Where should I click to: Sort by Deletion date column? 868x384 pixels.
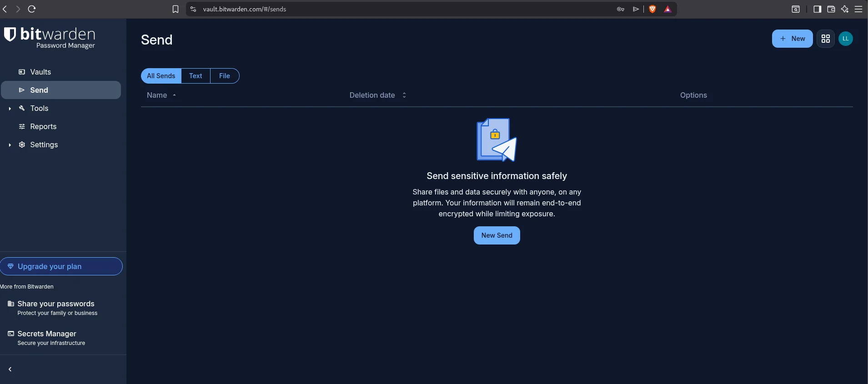point(377,95)
